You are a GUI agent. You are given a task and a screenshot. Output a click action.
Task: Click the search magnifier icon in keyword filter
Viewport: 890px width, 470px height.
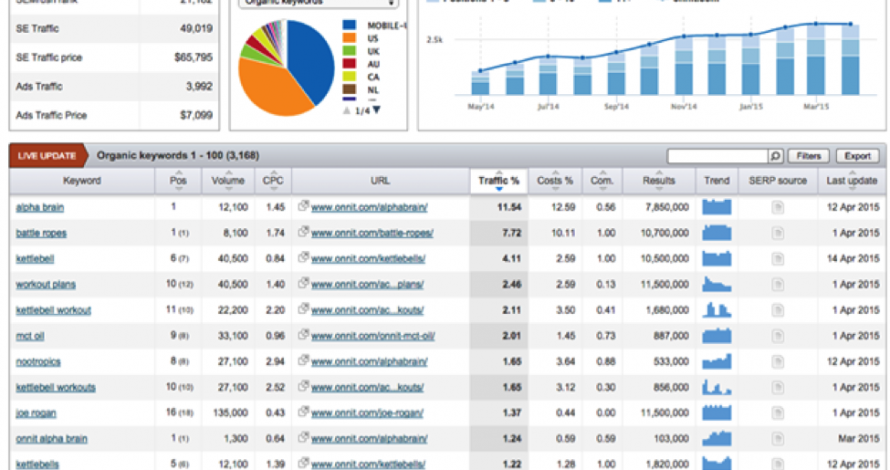pyautogui.click(x=775, y=156)
